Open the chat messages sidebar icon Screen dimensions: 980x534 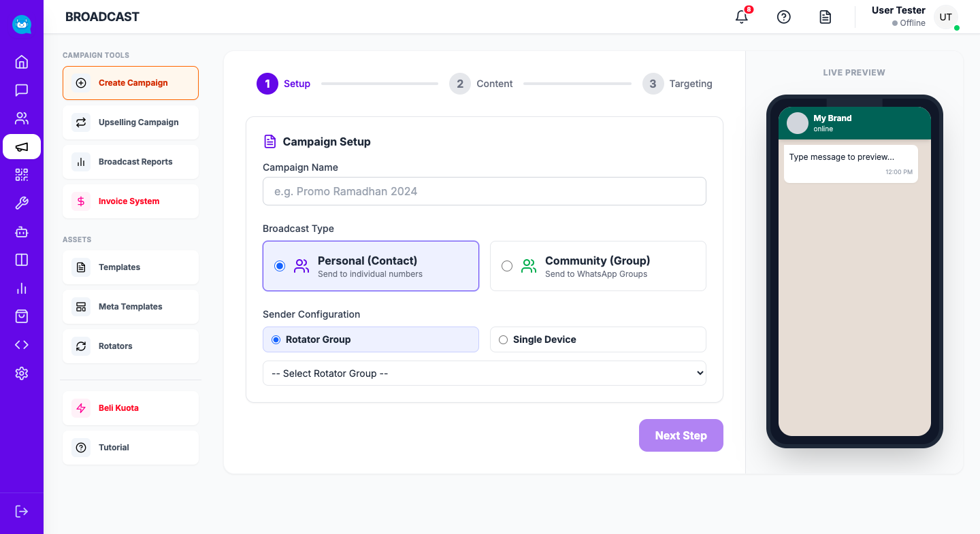pos(22,90)
